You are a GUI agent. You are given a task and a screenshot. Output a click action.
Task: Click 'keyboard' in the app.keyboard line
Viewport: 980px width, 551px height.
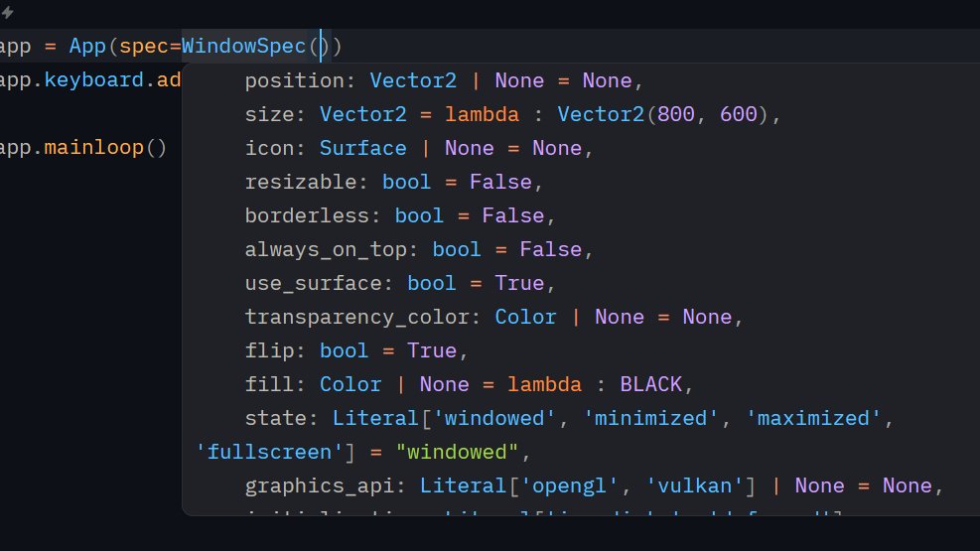click(x=93, y=80)
